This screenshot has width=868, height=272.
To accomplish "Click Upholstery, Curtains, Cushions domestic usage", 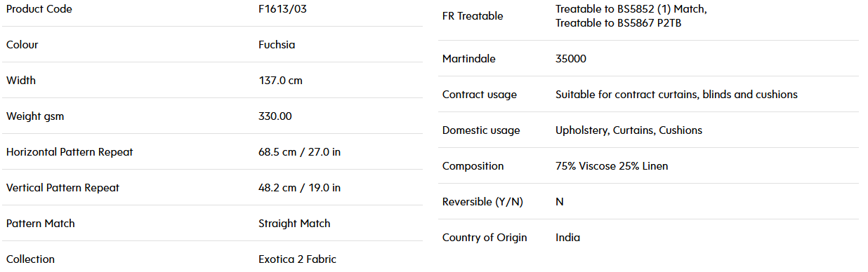I will click(x=629, y=130).
